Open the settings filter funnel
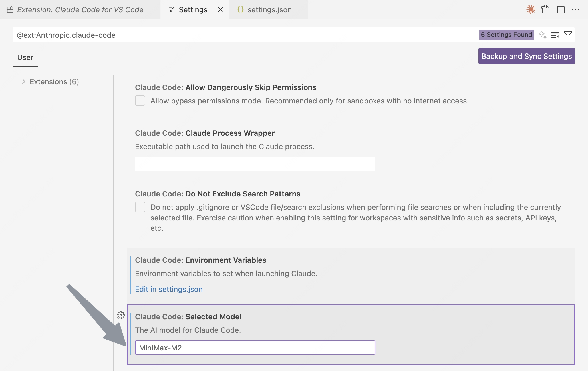 pos(568,35)
